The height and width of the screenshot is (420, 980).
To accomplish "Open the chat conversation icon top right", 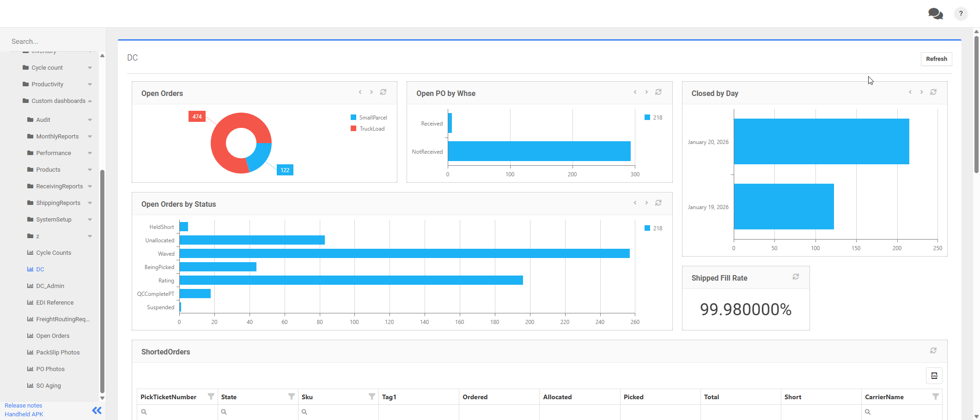I will [x=935, y=13].
